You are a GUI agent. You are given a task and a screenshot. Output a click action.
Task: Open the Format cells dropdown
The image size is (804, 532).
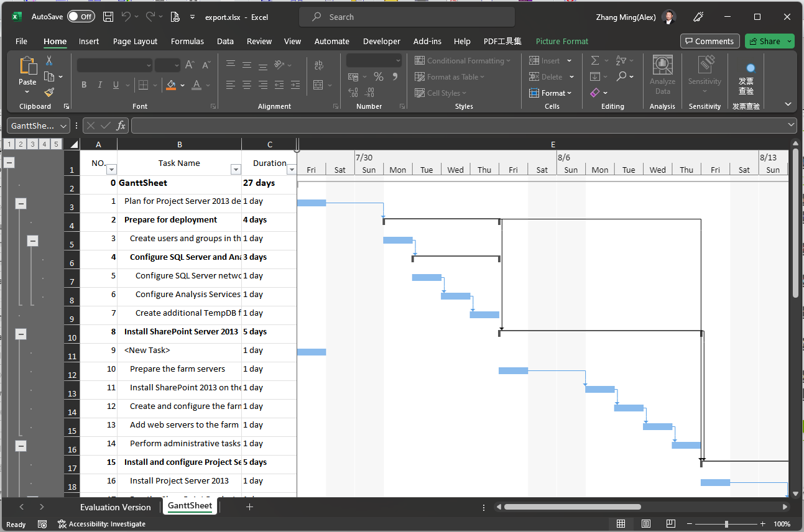[551, 93]
